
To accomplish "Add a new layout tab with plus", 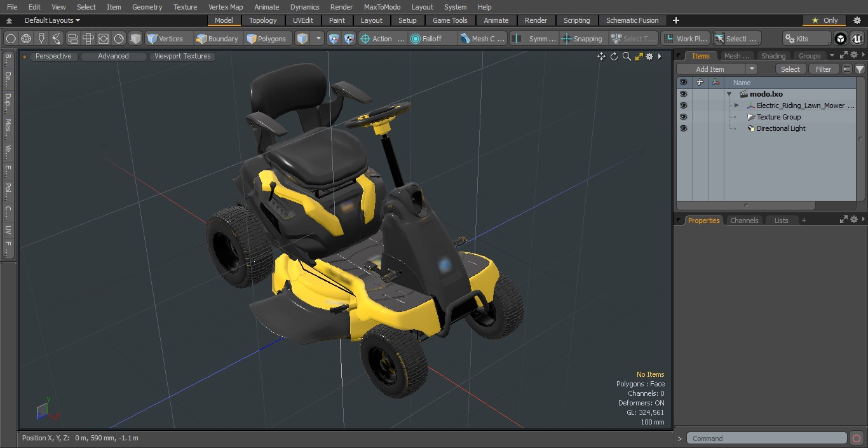I will click(675, 20).
